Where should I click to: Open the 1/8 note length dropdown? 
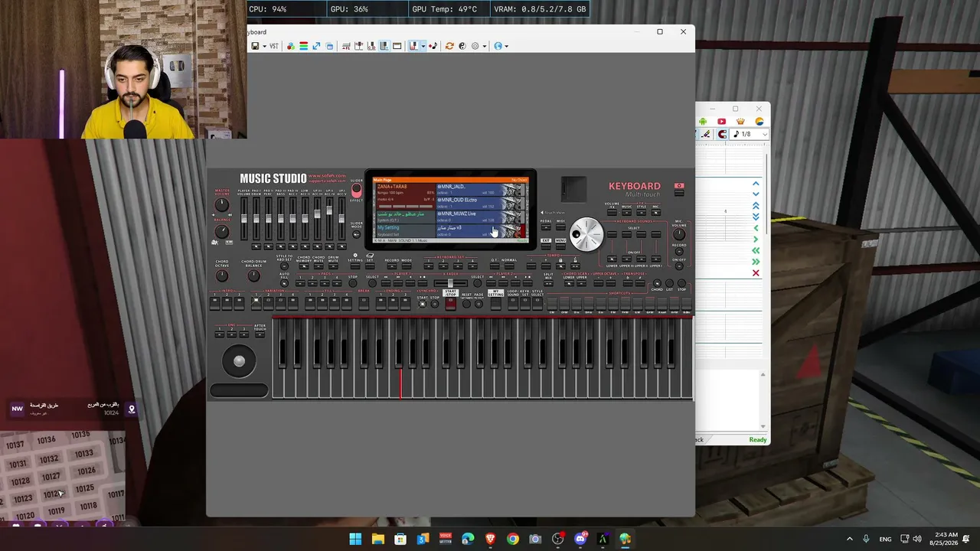(x=750, y=134)
